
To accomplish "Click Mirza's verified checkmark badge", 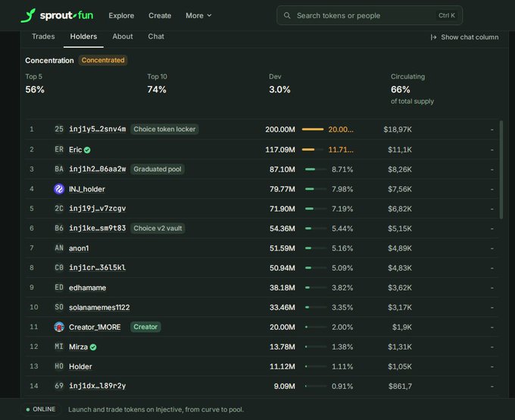I will [93, 347].
